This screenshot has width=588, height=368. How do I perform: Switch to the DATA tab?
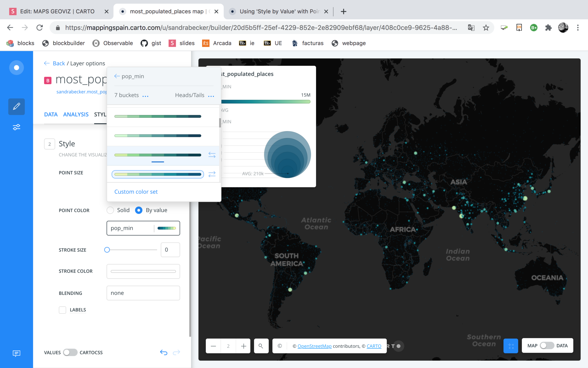pyautogui.click(x=51, y=114)
